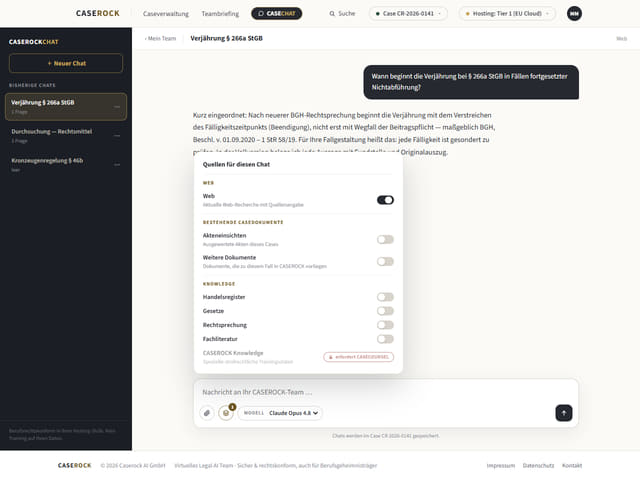Screen dimensions: 640x480
Task: Click the attach file paperclip icon
Action: pyautogui.click(x=207, y=413)
